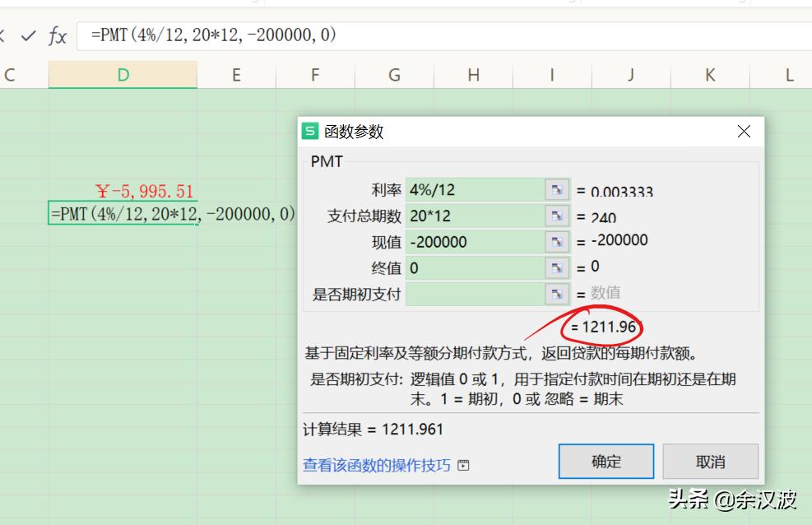Select column header K

(709, 74)
